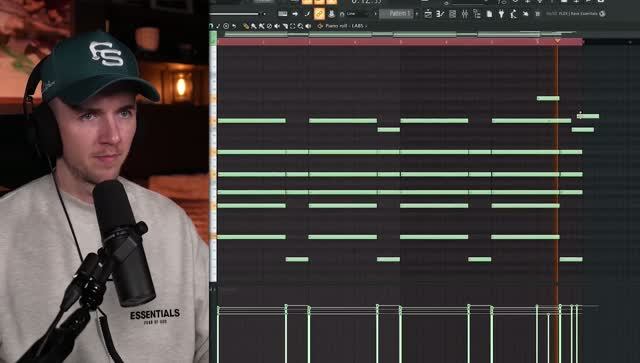Viewport: 640px width, 363px height.
Task: Click the arrow right of Pattern 1
Action: (417, 14)
